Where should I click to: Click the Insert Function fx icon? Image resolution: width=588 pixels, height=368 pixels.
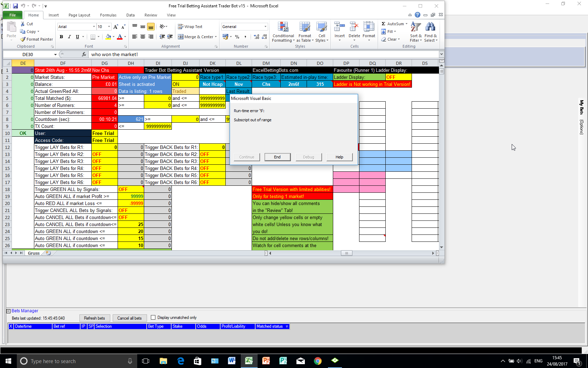(x=84, y=54)
